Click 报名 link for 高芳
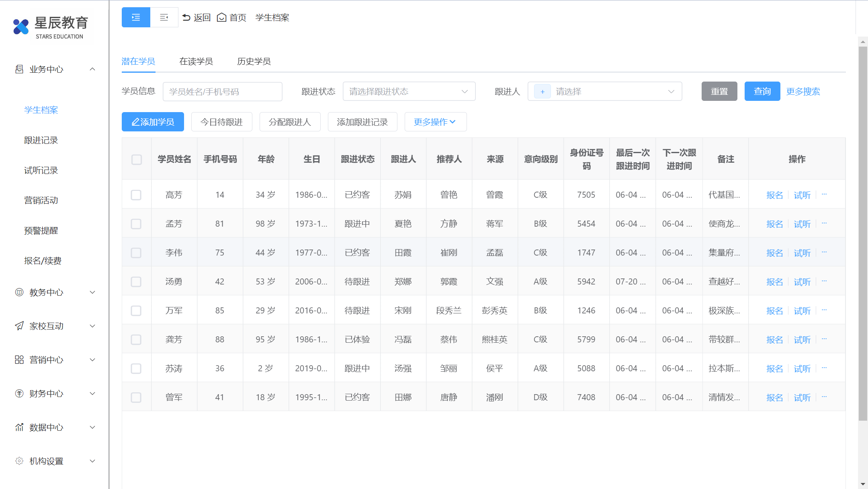868x489 pixels. point(774,195)
